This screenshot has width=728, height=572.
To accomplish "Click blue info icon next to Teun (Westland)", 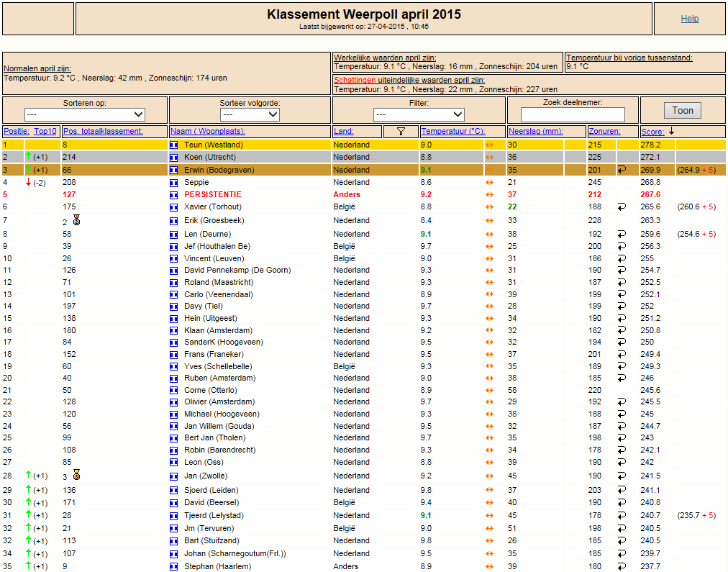I will coord(173,145).
